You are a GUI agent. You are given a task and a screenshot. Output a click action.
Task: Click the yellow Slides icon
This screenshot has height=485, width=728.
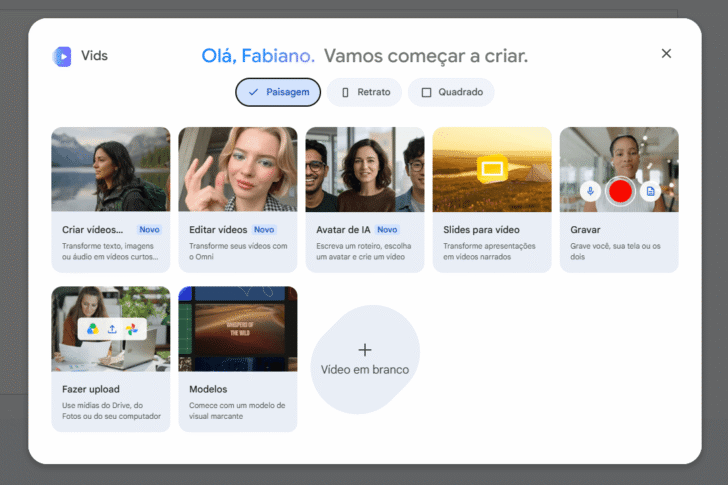492,168
